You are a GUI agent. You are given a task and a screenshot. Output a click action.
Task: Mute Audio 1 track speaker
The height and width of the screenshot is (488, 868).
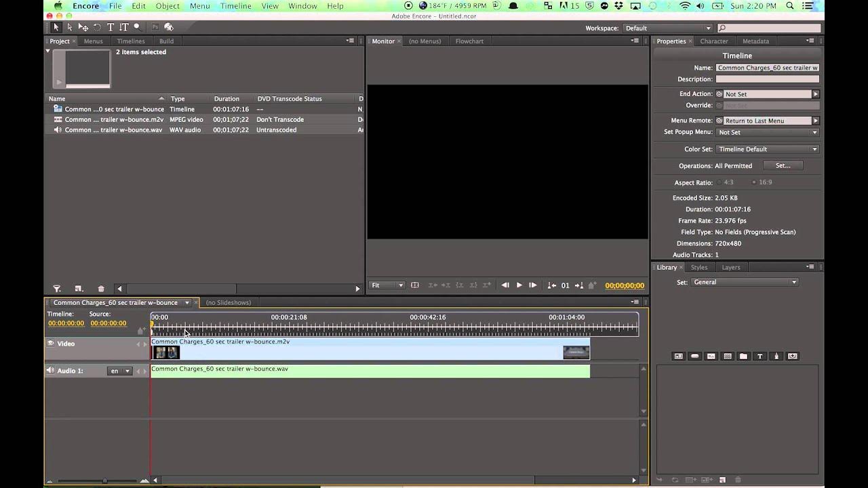(50, 371)
